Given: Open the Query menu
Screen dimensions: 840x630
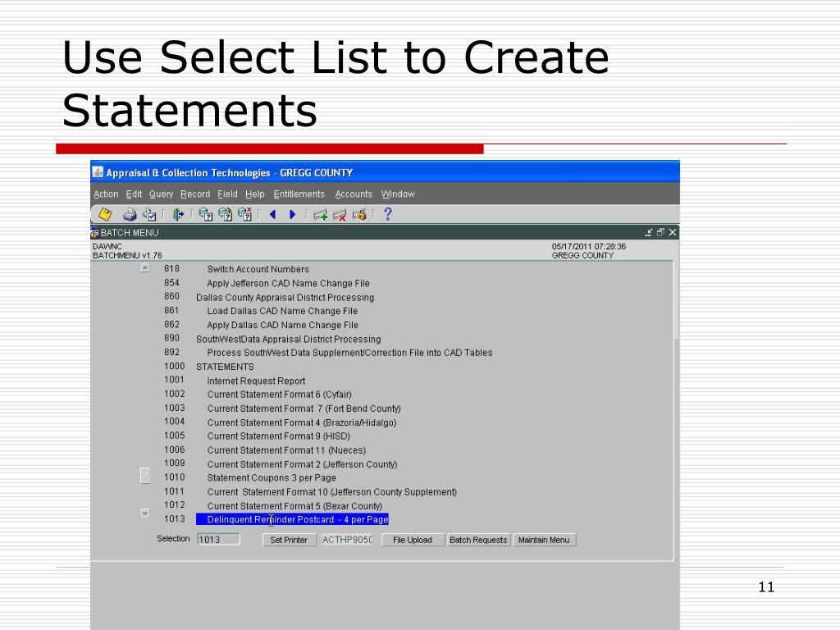Looking at the screenshot, I should [x=162, y=194].
